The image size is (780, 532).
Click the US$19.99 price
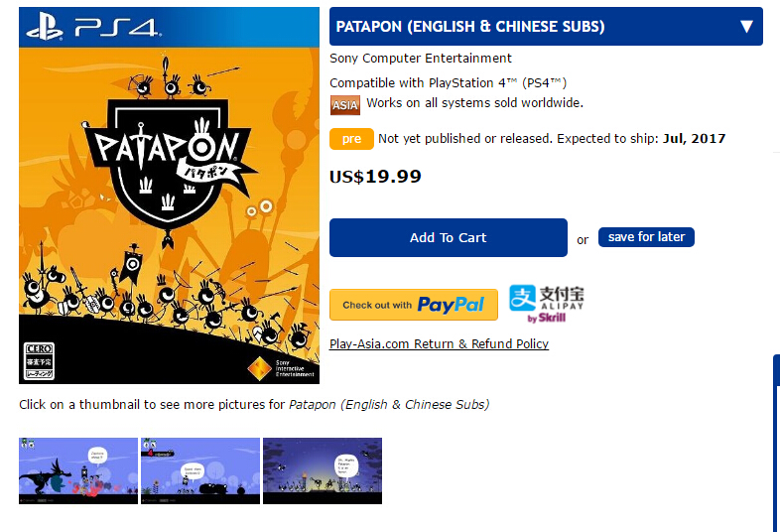(x=375, y=177)
